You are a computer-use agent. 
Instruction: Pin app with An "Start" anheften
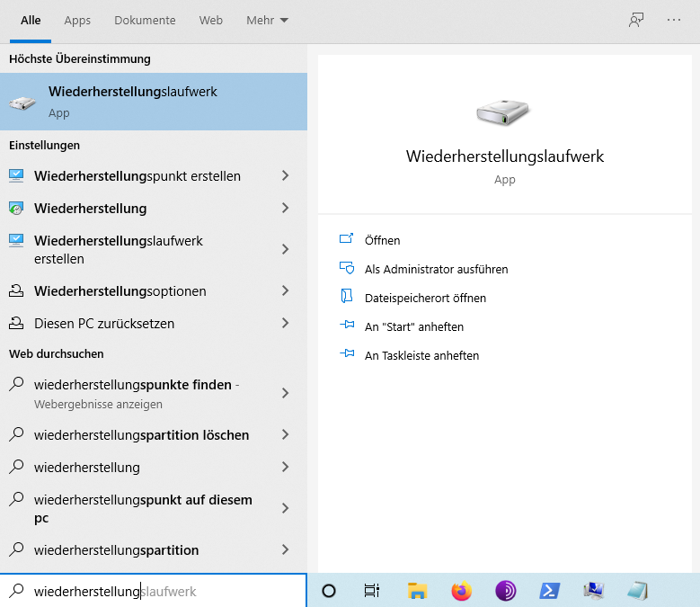pos(414,327)
